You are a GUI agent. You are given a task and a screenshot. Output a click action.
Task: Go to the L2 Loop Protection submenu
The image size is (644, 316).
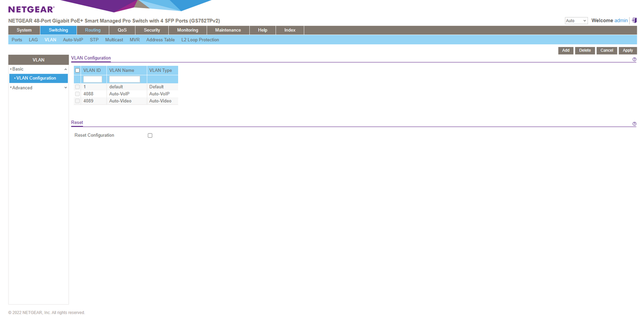point(200,40)
